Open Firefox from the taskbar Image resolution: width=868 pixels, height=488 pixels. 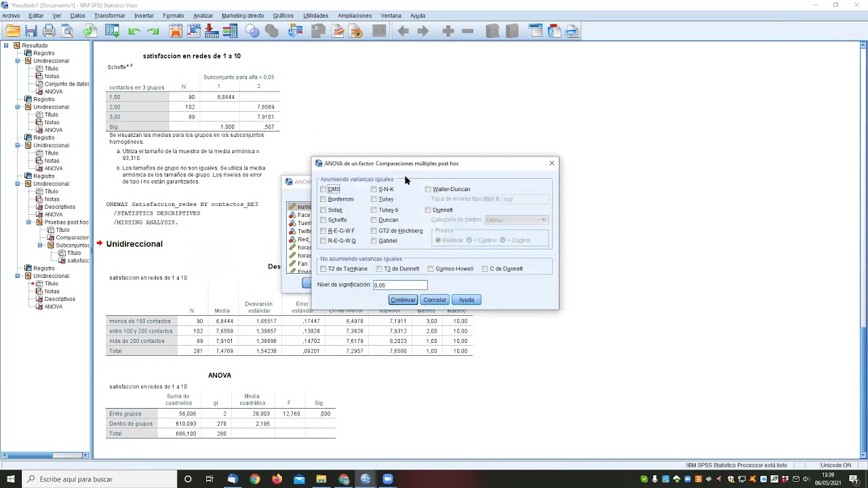point(277,479)
